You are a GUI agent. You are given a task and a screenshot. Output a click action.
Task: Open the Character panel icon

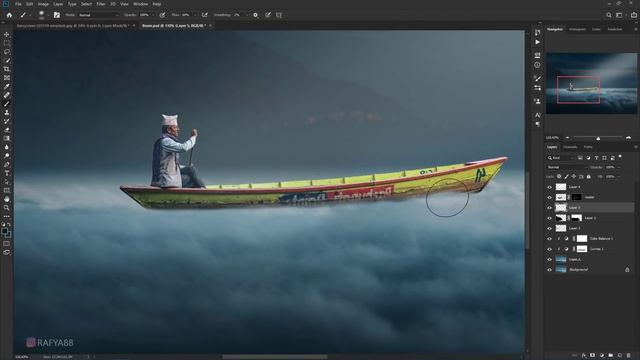[538, 116]
